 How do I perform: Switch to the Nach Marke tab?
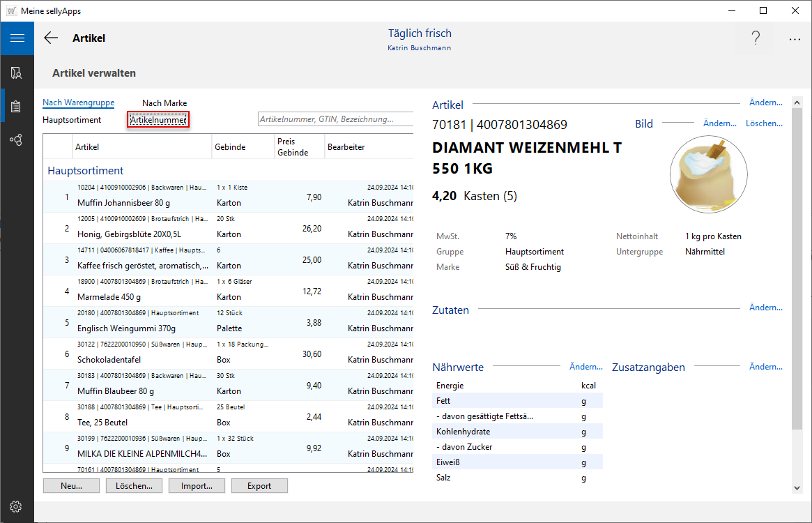click(164, 103)
